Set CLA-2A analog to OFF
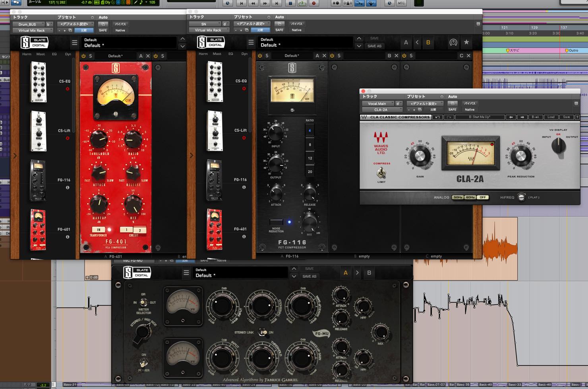The width and height of the screenshot is (588, 389). pyautogui.click(x=482, y=197)
